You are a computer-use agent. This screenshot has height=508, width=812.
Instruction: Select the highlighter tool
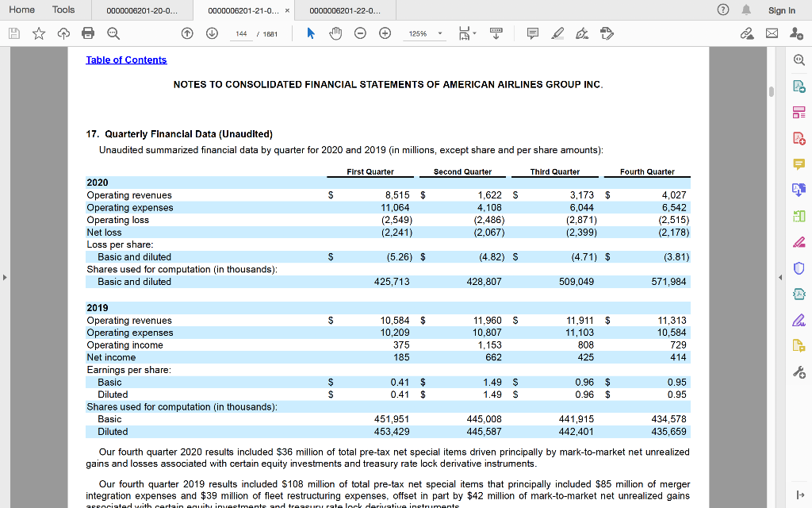[x=556, y=33]
